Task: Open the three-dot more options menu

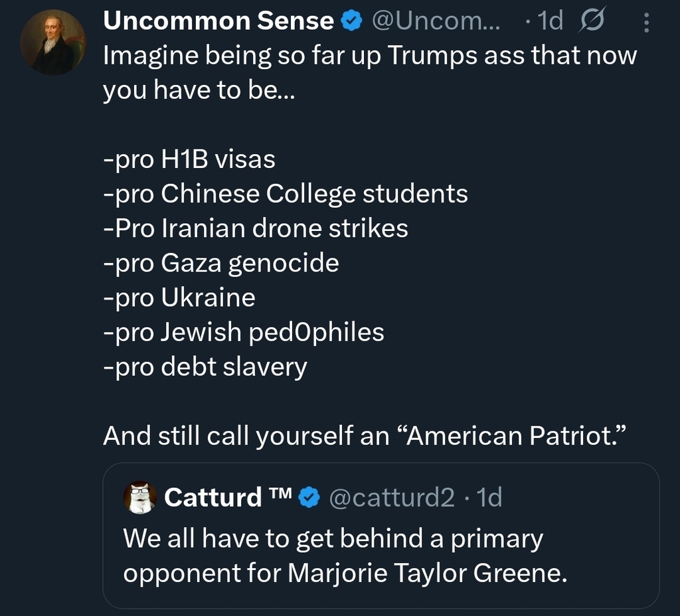Action: pyautogui.click(x=647, y=24)
